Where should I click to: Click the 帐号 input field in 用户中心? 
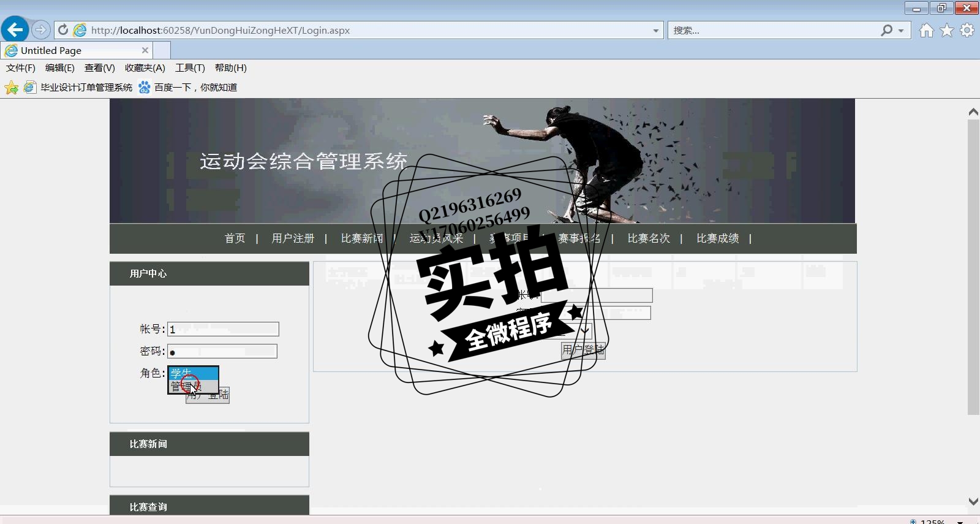point(223,329)
